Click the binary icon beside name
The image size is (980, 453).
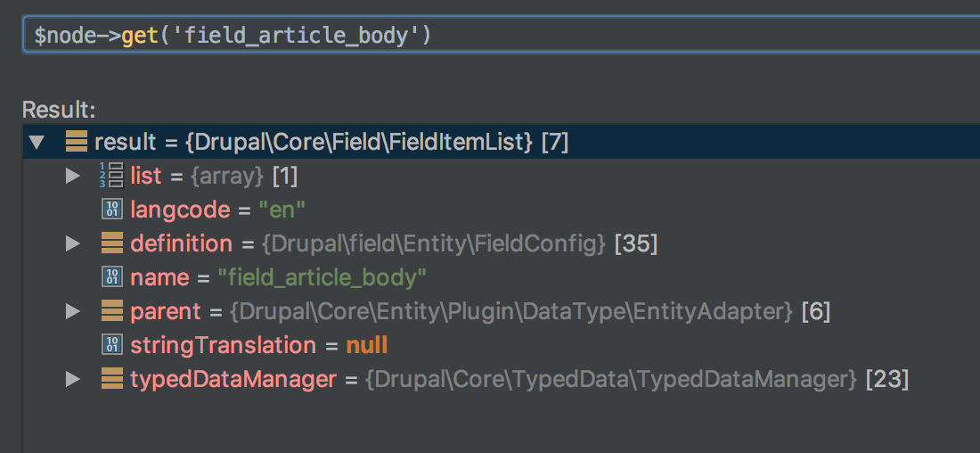[x=112, y=277]
